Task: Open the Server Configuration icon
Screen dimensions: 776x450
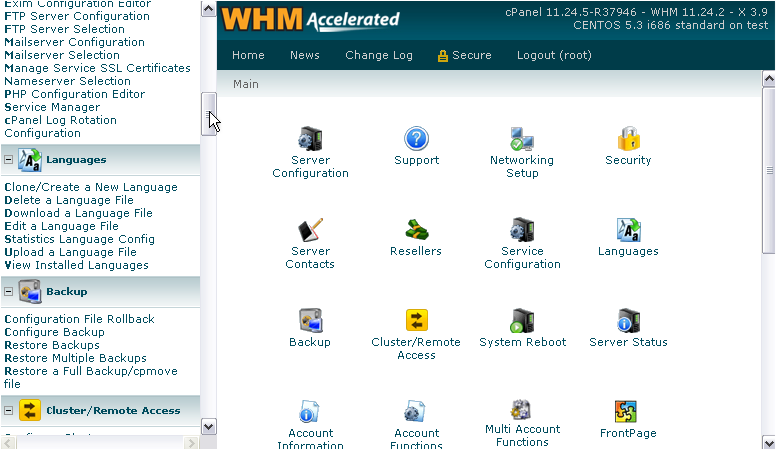Action: [310, 139]
